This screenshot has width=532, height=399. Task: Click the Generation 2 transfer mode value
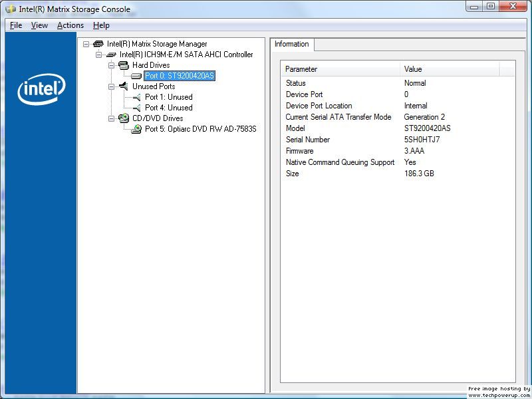(x=424, y=117)
